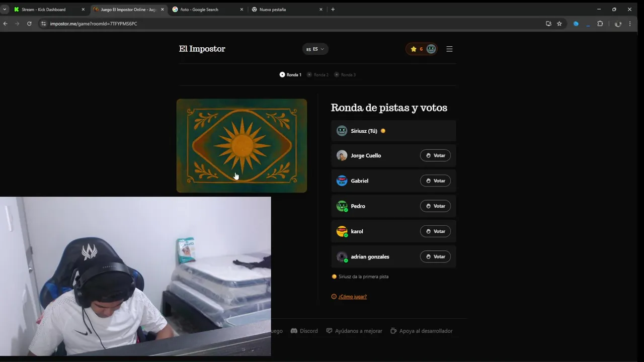The image size is (644, 362).
Task: Reload the current page
Action: (x=29, y=24)
